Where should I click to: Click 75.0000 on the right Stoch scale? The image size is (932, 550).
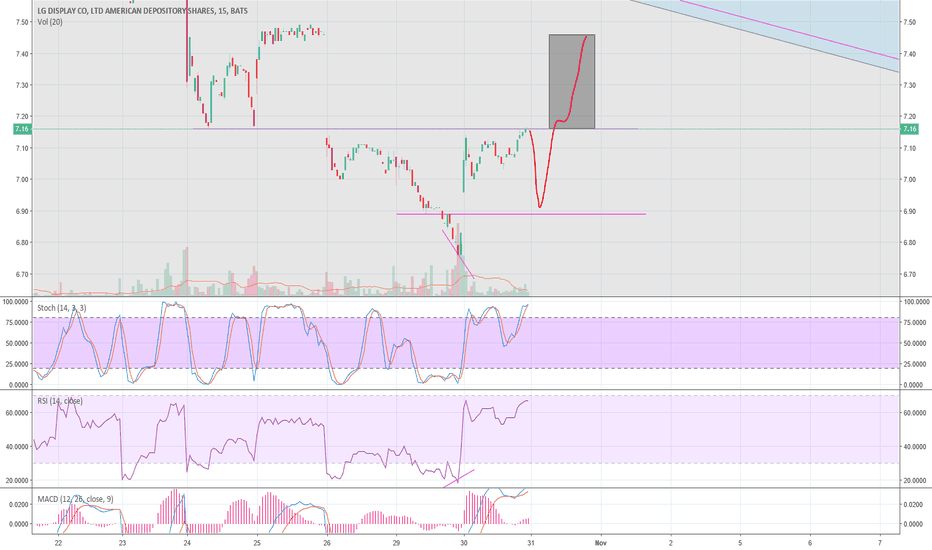916,322
